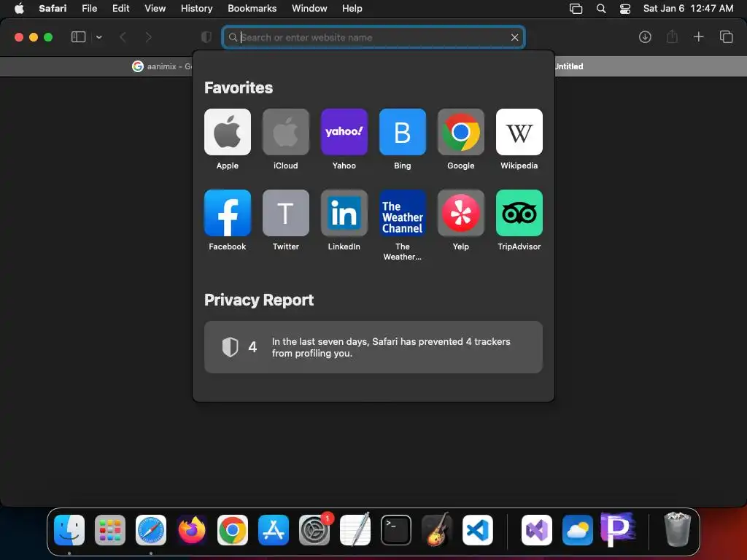
Task: Open the TripAdvisor favorite
Action: 519,213
